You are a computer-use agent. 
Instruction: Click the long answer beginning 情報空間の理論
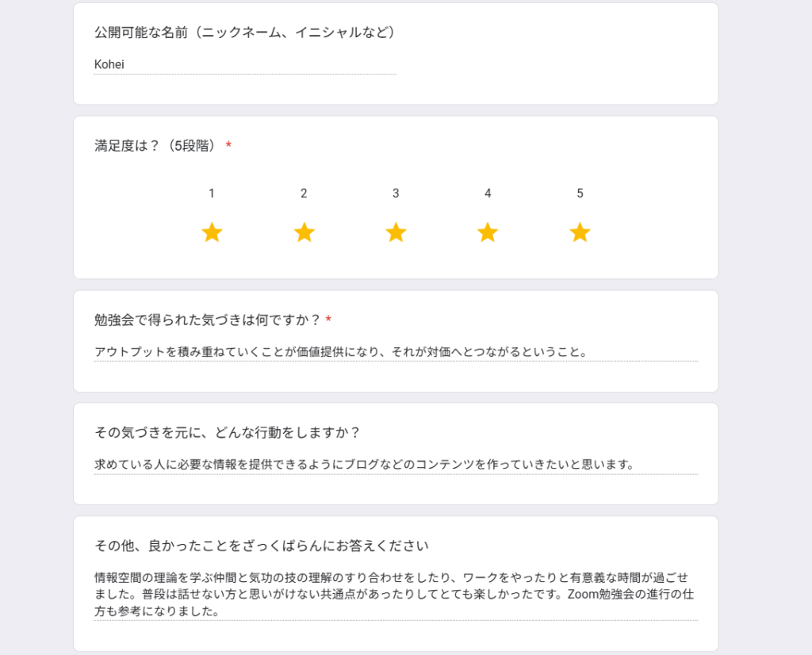(396, 594)
